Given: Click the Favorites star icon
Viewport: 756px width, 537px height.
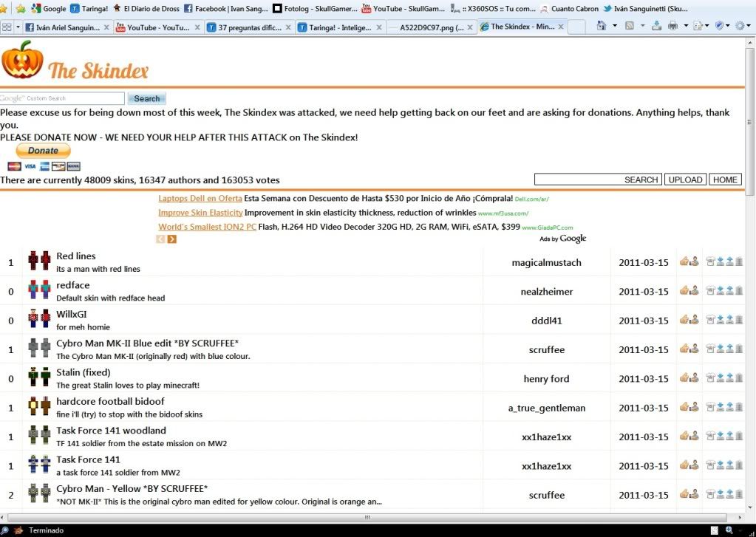Looking at the screenshot, I should click(4, 9).
